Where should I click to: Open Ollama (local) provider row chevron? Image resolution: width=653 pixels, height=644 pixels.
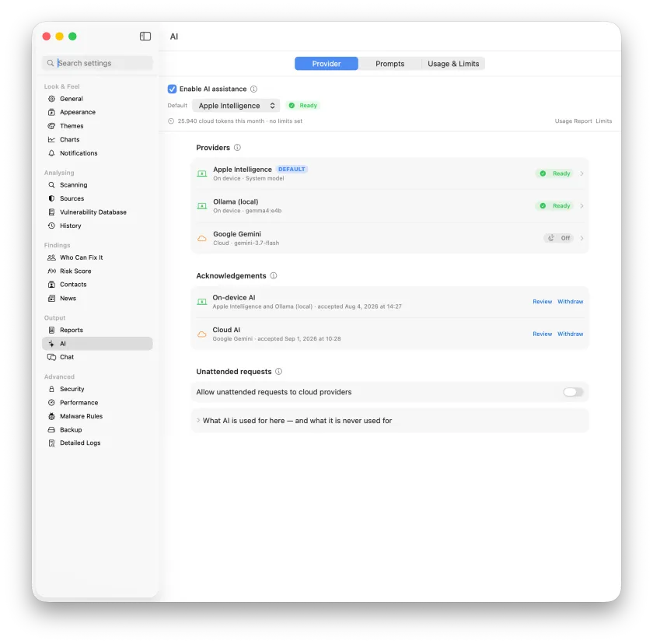[x=581, y=206]
